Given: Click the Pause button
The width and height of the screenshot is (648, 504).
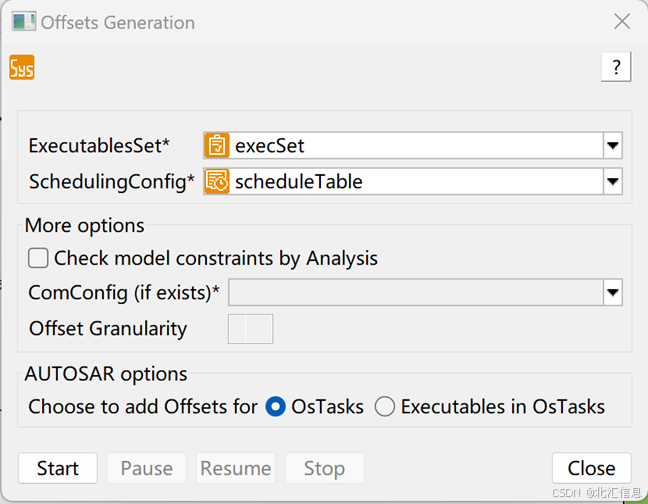Looking at the screenshot, I should click(147, 468).
